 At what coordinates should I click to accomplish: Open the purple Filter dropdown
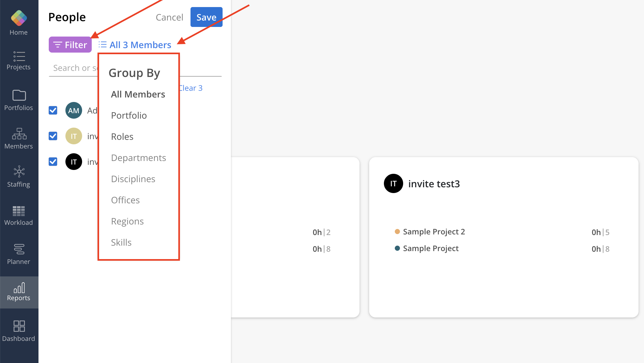[x=70, y=45]
